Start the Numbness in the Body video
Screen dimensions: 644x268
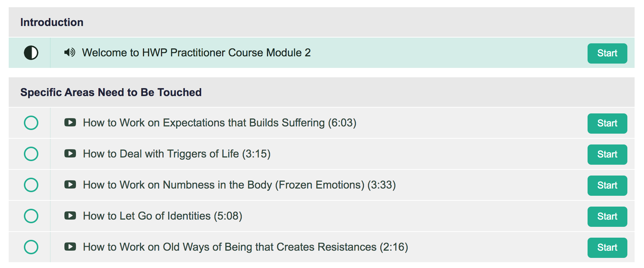click(x=607, y=186)
